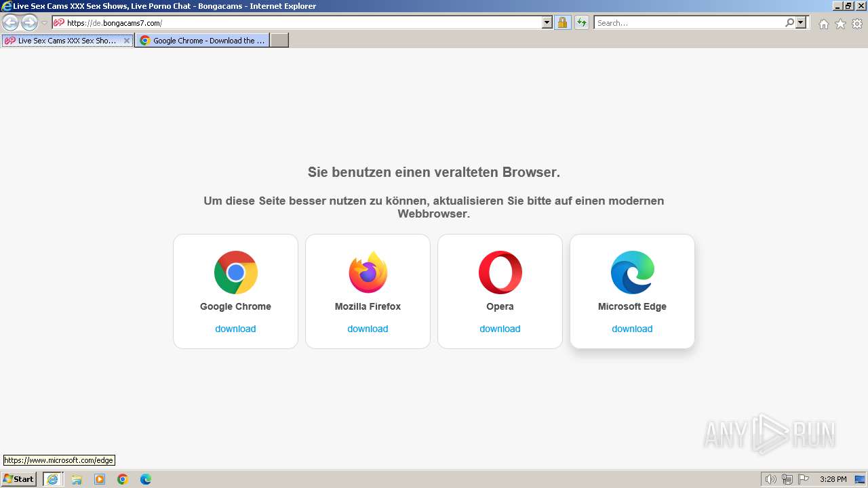Launch Google Chrome from the taskbar
The height and width of the screenshot is (488, 868).
click(x=123, y=479)
